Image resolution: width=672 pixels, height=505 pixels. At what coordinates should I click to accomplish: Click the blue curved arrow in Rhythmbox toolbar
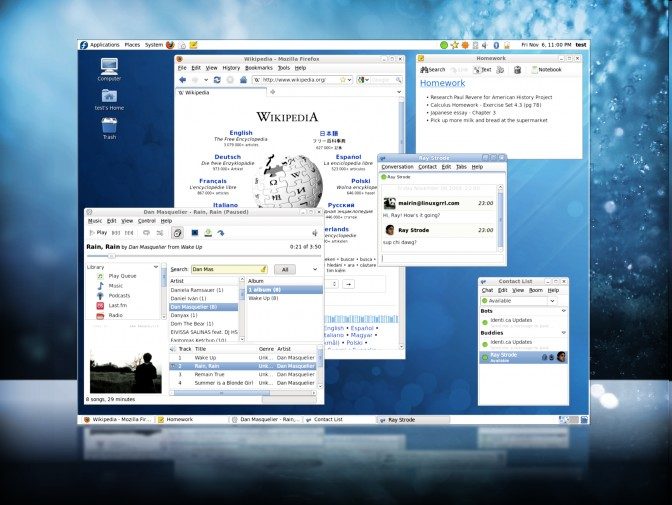[x=221, y=232]
